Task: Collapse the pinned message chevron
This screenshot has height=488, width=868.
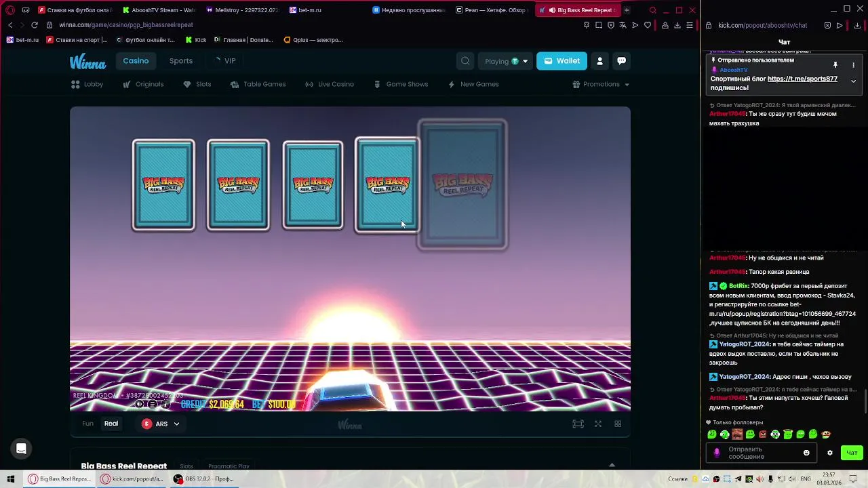Action: pos(853,81)
